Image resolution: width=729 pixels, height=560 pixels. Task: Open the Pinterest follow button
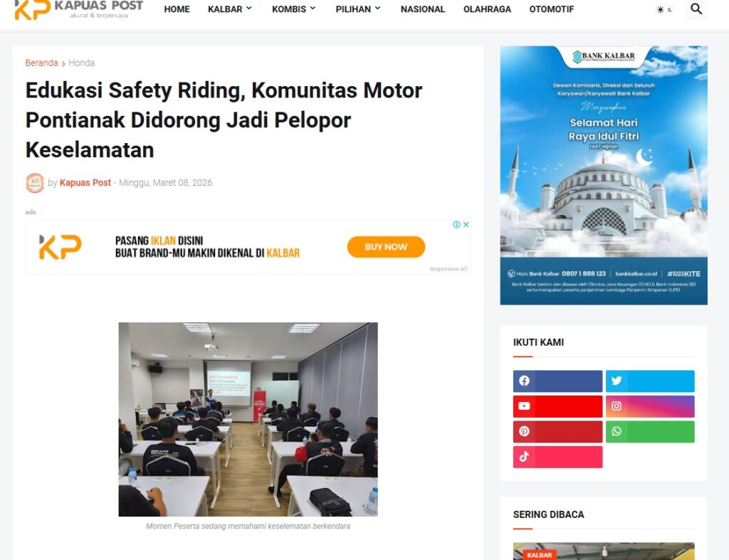click(x=557, y=431)
